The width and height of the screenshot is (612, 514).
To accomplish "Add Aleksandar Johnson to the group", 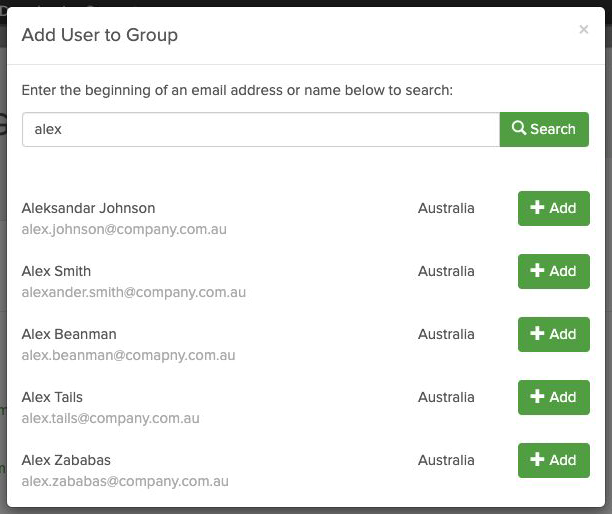I will coord(553,208).
